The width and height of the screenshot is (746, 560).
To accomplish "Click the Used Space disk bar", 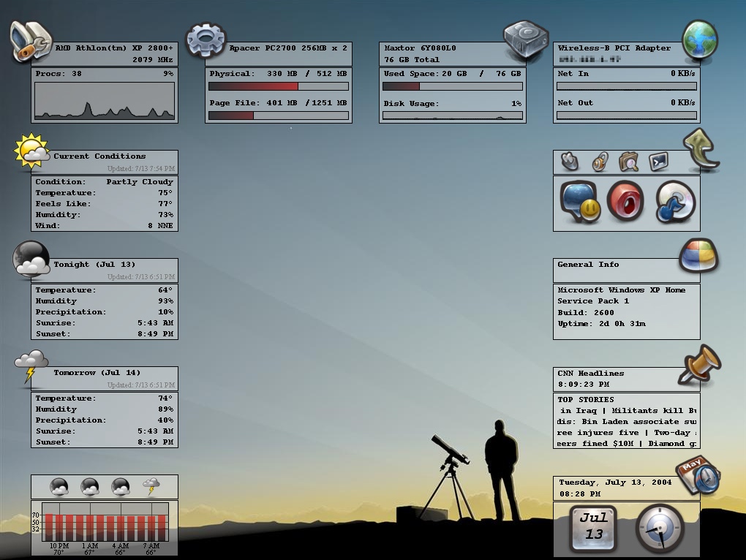I will point(453,86).
